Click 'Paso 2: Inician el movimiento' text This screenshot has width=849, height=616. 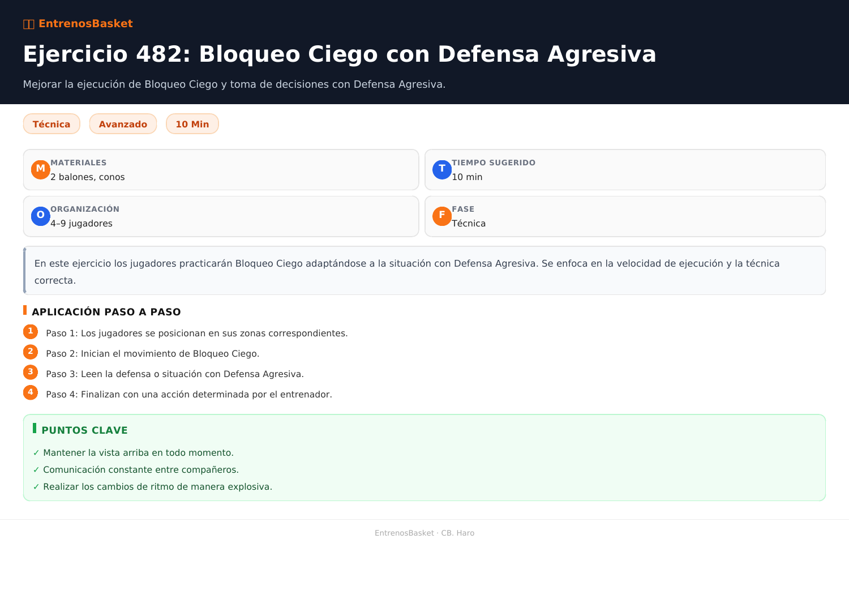(153, 354)
